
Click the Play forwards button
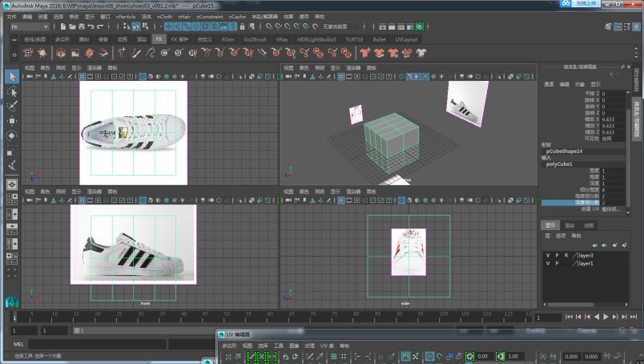606,317
